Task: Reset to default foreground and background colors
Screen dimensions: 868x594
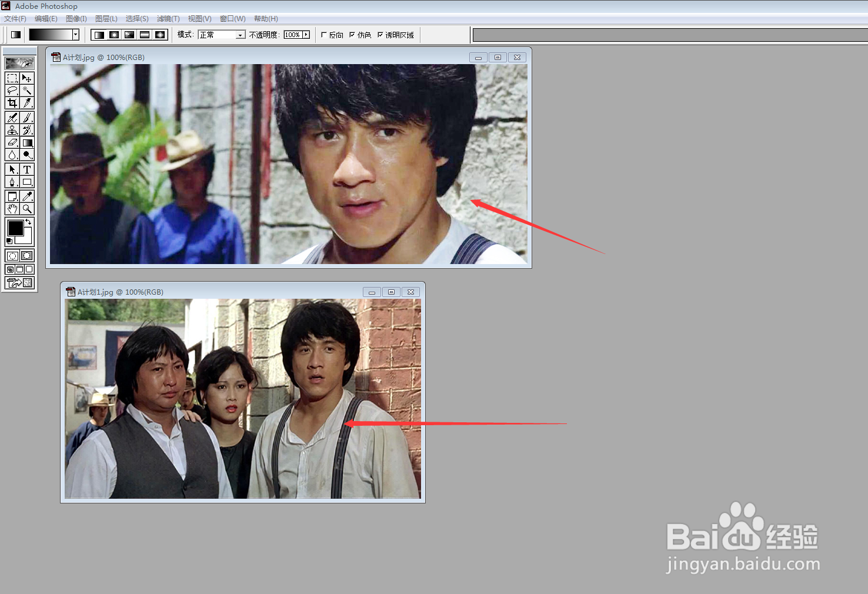Action: (9, 241)
